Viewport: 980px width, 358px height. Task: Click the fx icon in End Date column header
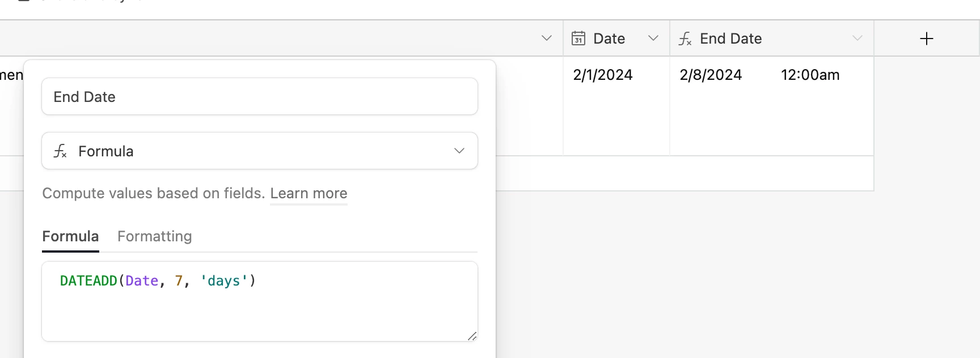(685, 39)
